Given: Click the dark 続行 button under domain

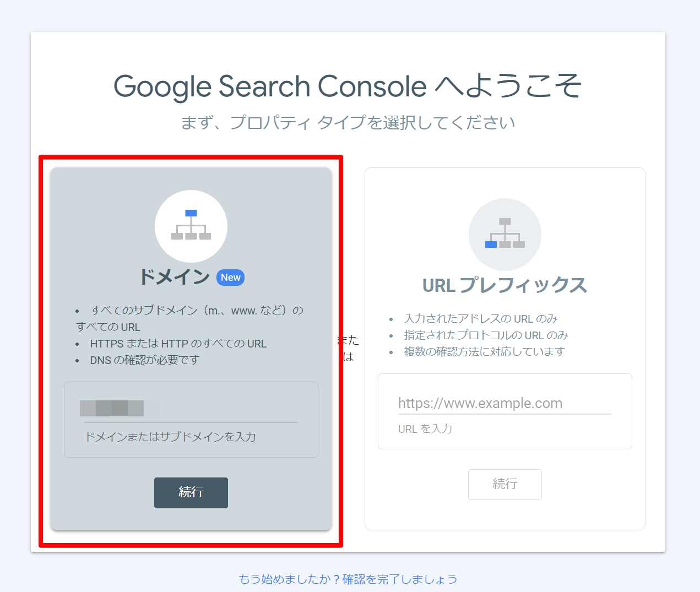Looking at the screenshot, I should 191,492.
